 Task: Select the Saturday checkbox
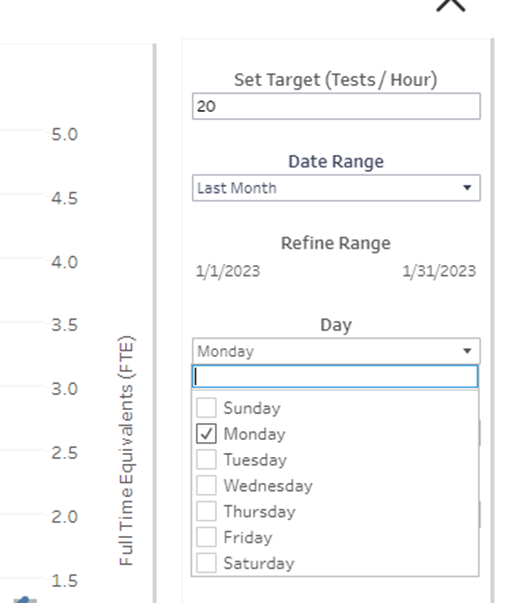[x=206, y=563]
